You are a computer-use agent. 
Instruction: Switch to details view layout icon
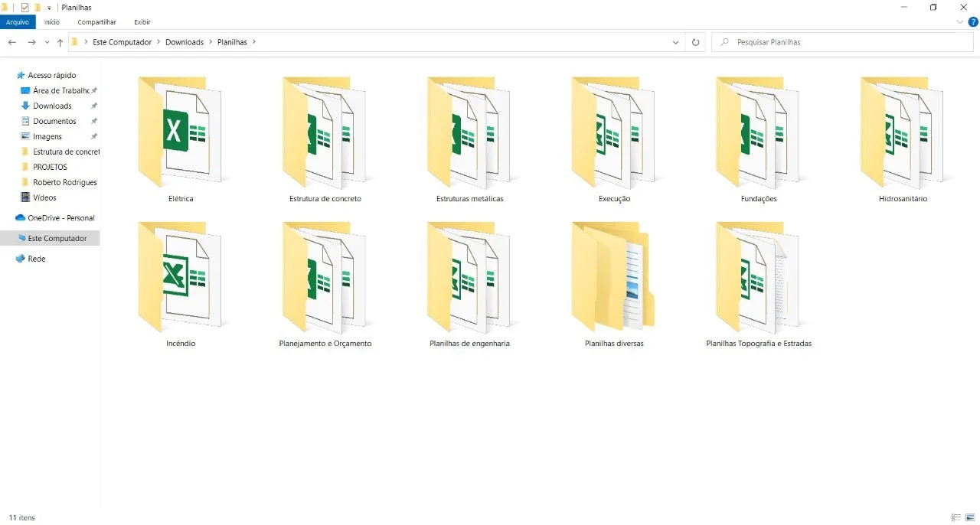pyautogui.click(x=955, y=518)
